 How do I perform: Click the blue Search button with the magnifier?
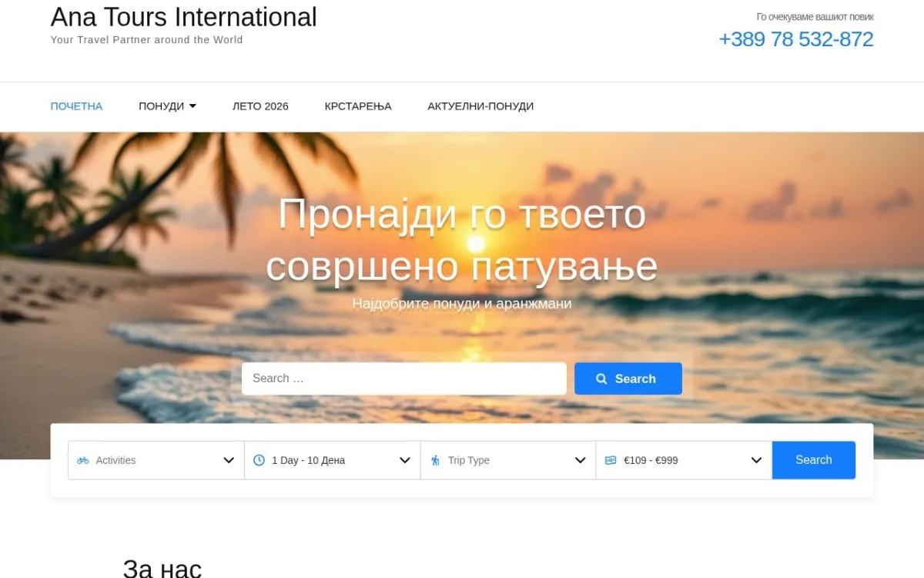(628, 379)
